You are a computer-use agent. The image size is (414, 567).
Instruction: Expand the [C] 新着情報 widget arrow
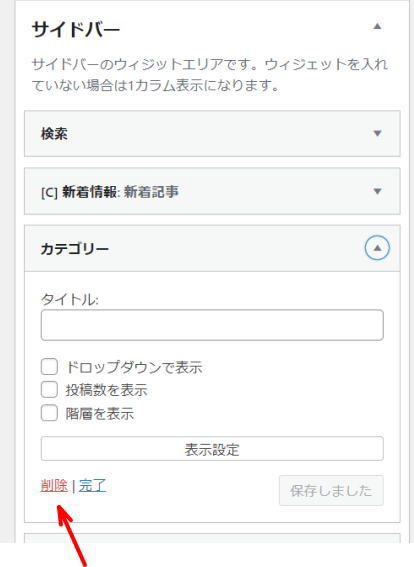(x=377, y=191)
